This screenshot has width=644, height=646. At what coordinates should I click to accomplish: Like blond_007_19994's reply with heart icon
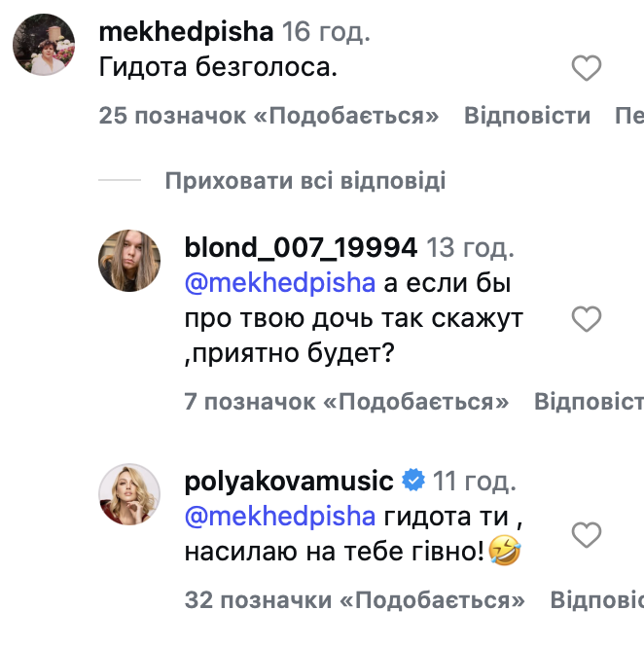tap(586, 318)
